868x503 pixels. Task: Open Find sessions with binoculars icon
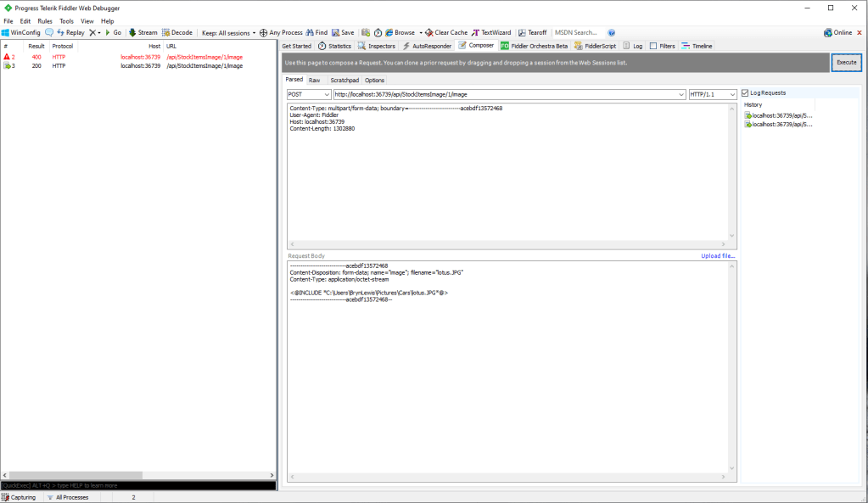tap(310, 32)
